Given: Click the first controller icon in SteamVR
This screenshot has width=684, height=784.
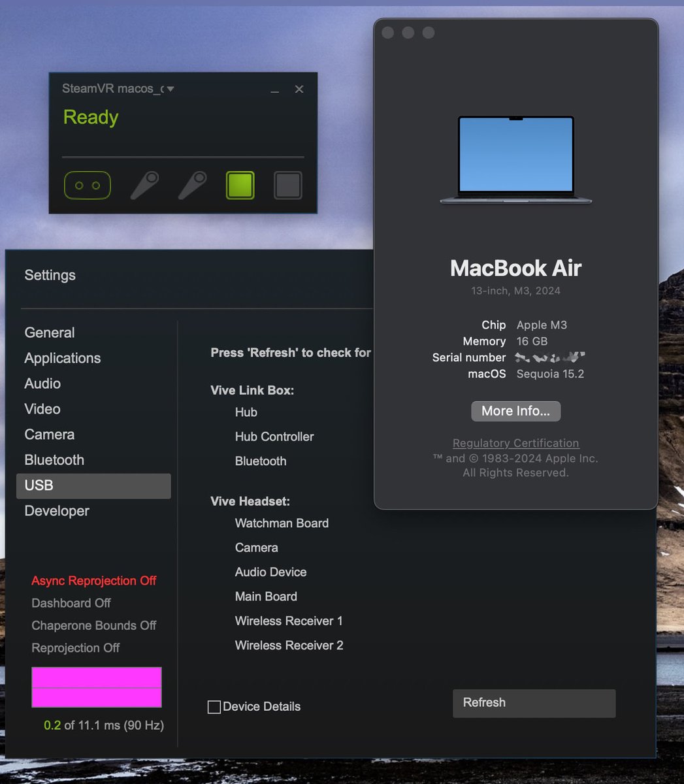Looking at the screenshot, I should point(144,186).
